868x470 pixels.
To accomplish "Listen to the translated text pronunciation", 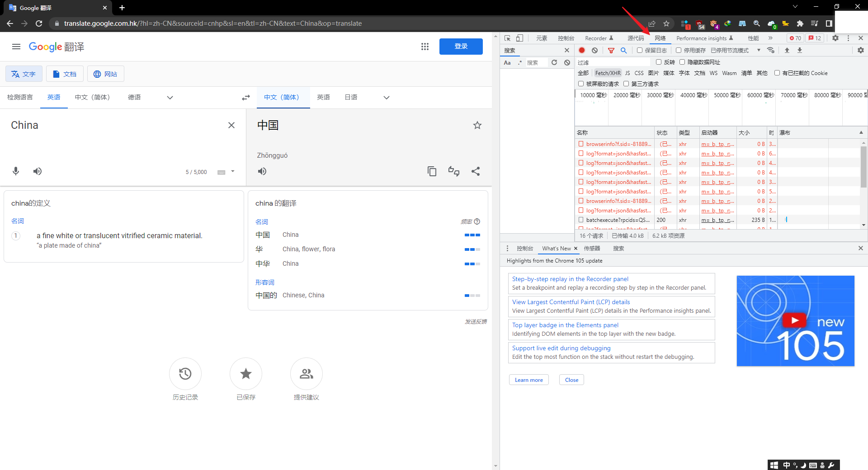I will tap(262, 171).
